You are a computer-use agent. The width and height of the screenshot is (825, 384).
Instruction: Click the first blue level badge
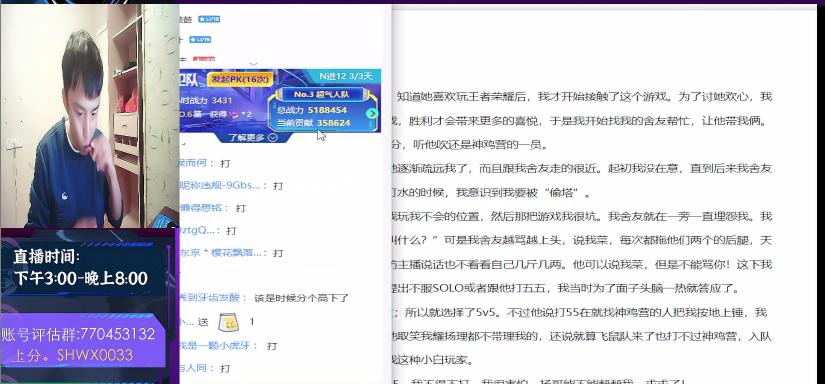209,19
